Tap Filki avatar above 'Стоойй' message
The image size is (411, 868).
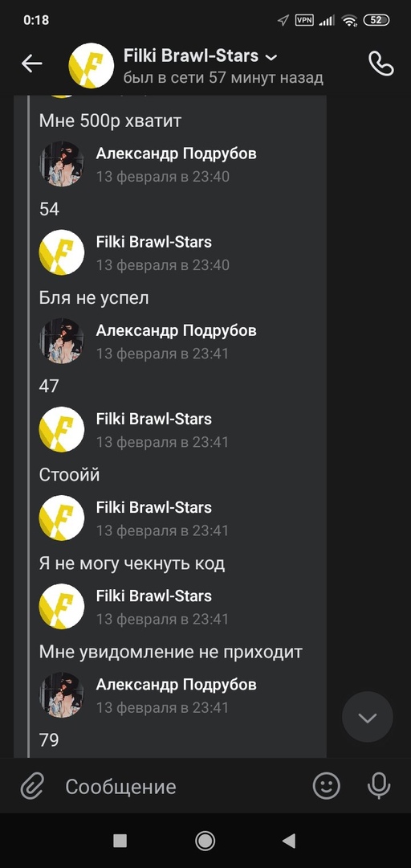[61, 429]
